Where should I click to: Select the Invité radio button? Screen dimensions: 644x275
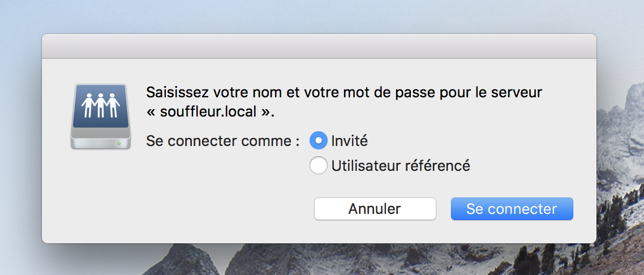click(x=318, y=141)
